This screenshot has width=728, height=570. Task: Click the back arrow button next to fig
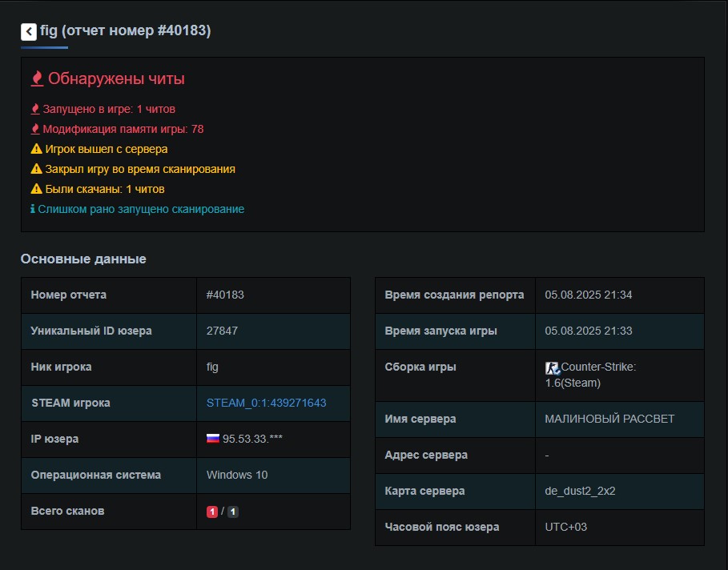29,31
